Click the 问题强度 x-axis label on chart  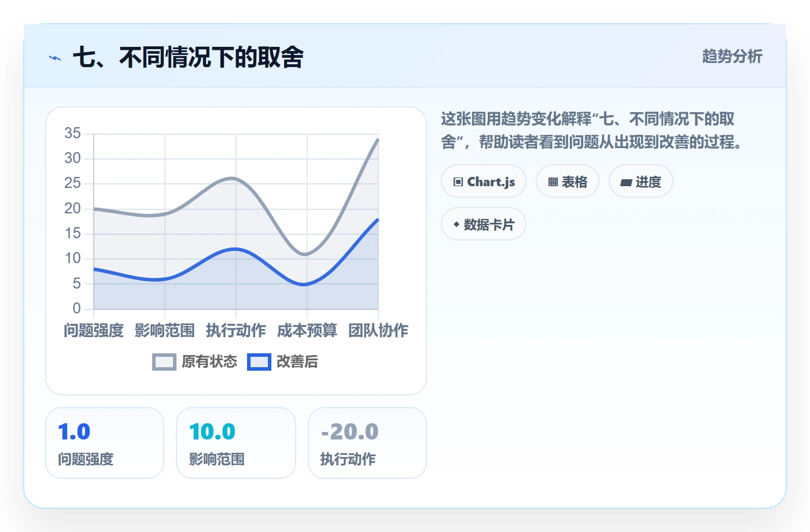94,330
